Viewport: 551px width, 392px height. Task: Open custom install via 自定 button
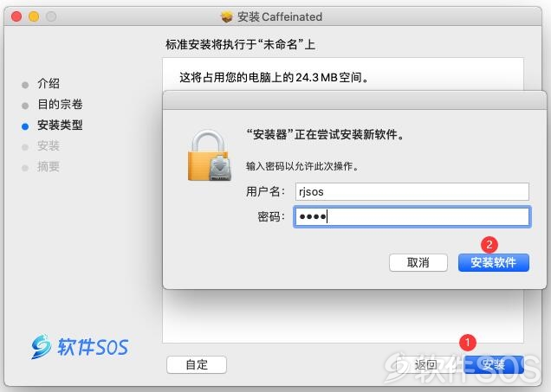197,364
